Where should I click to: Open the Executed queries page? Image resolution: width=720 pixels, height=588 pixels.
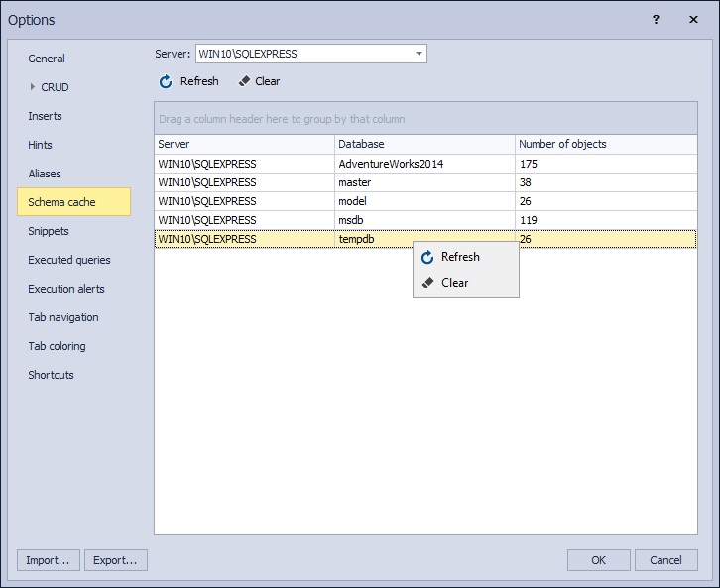pos(69,260)
